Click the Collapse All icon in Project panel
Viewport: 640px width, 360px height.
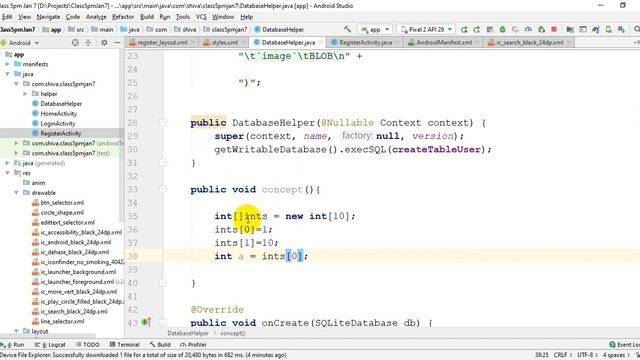[88, 42]
